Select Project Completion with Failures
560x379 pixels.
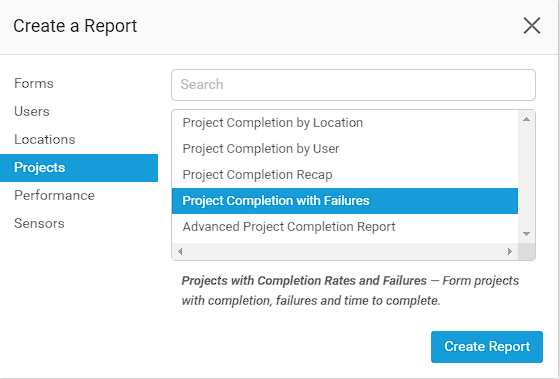tap(345, 201)
